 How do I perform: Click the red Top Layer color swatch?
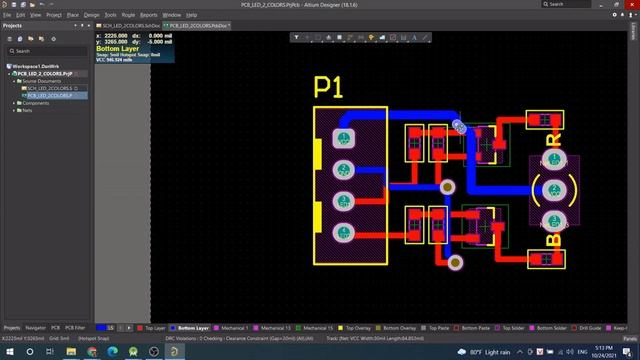tap(140, 328)
